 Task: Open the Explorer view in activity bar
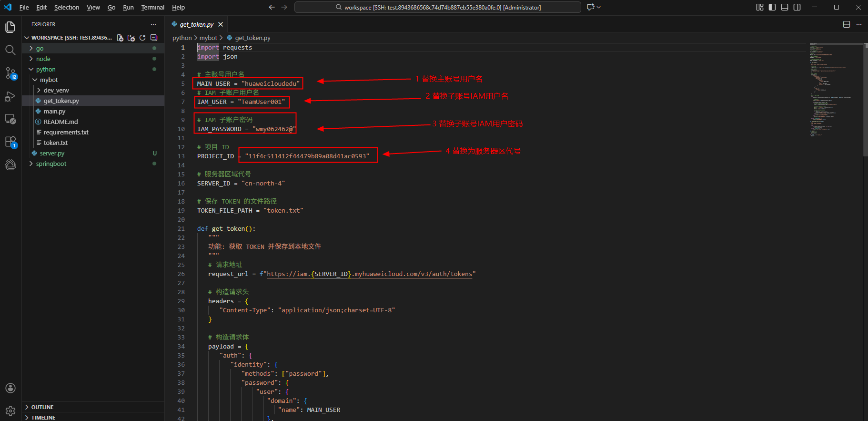10,27
